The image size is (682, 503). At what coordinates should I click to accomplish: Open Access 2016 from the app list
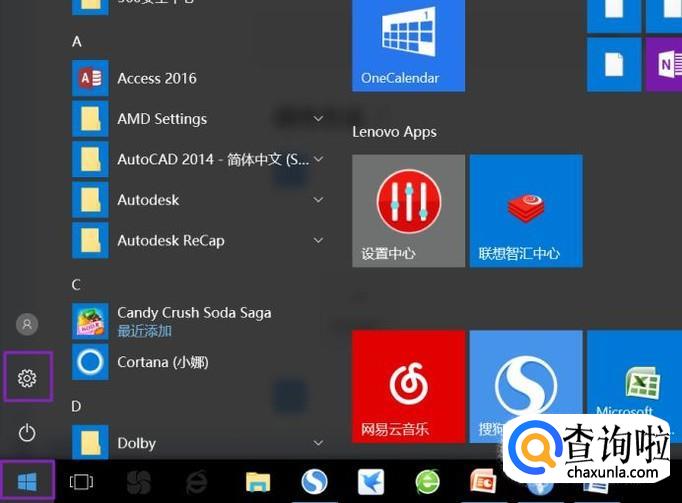coord(200,78)
